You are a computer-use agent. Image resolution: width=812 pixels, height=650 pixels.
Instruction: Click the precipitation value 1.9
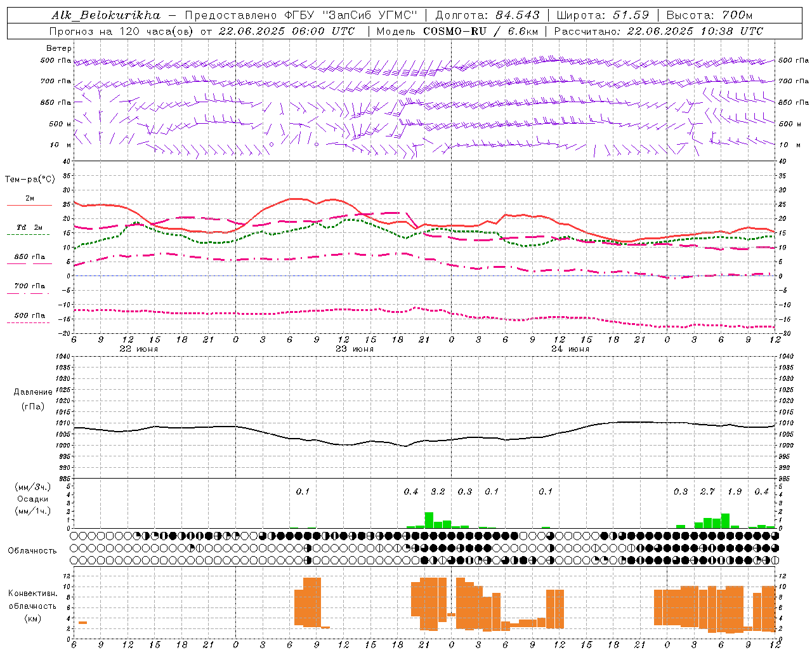pos(735,492)
